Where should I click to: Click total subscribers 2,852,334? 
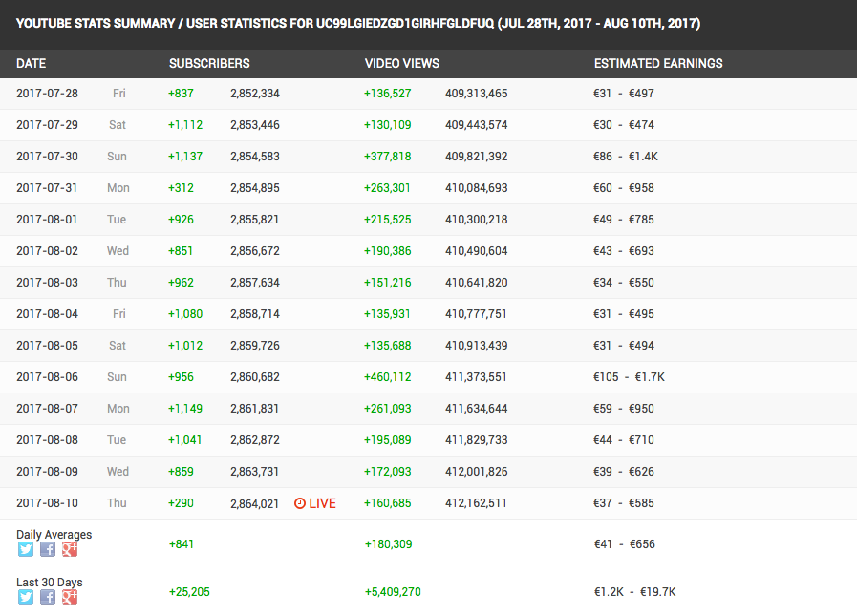(x=255, y=94)
